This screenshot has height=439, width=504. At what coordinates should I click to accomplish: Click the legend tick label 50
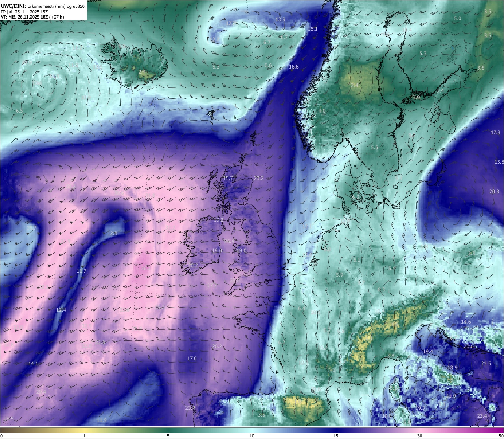coord(501,436)
